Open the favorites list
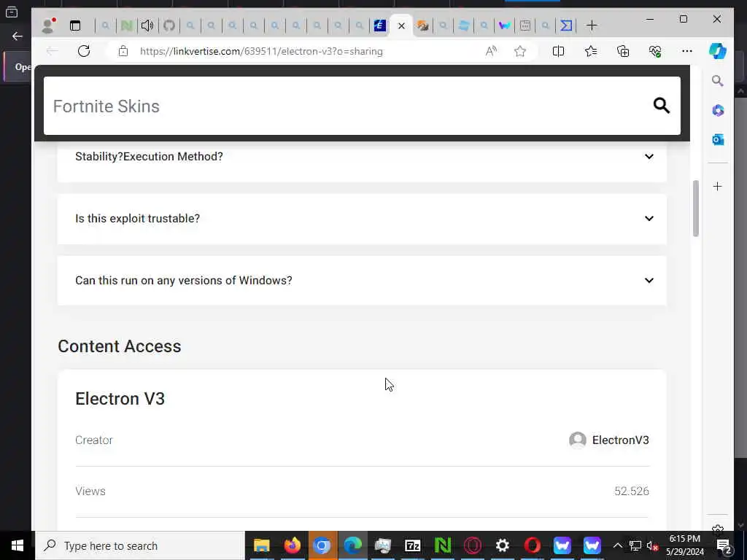Screen dimensions: 747x560 click(x=591, y=51)
